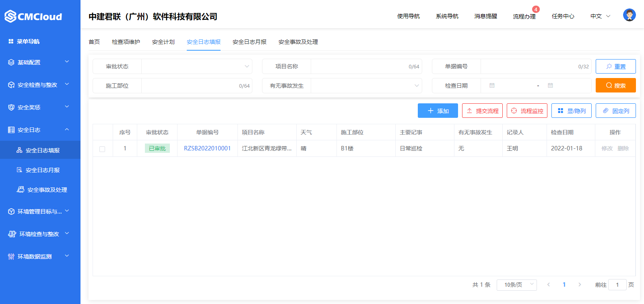Click the 安全奖惩 shield icon

click(11, 107)
